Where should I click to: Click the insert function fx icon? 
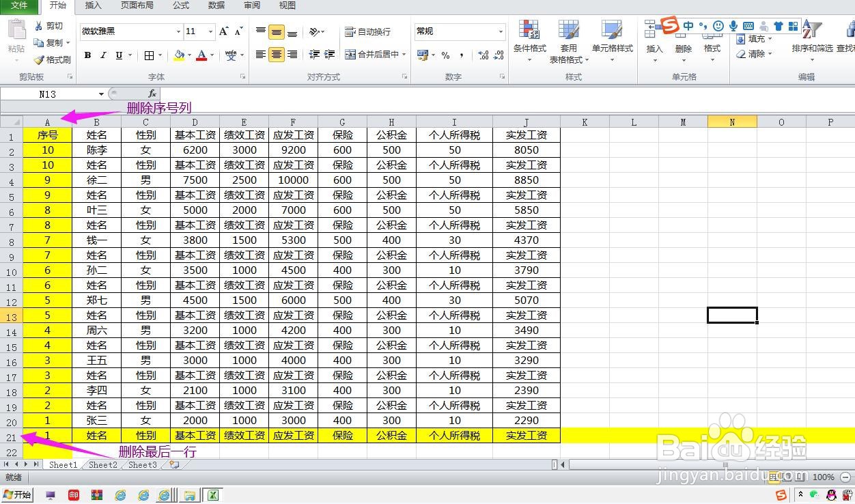pyautogui.click(x=152, y=94)
